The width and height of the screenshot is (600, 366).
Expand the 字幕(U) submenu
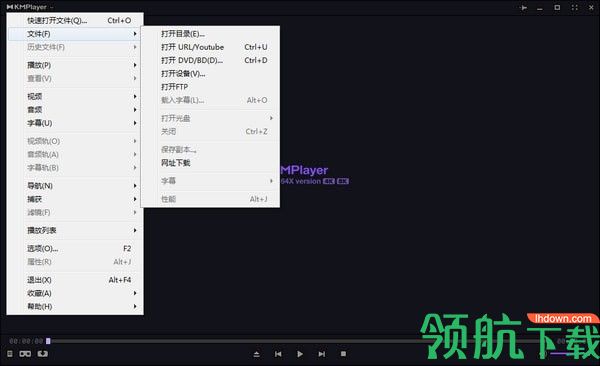pos(75,123)
